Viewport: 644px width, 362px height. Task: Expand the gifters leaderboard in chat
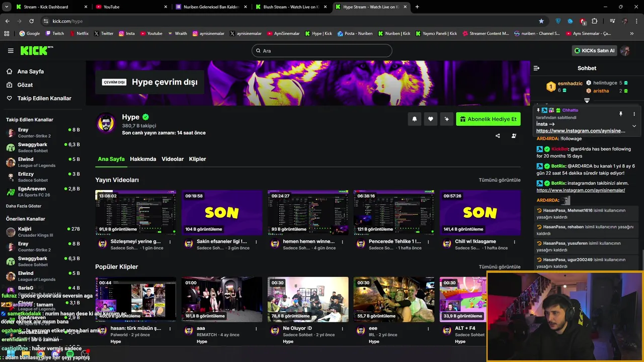coord(587,101)
